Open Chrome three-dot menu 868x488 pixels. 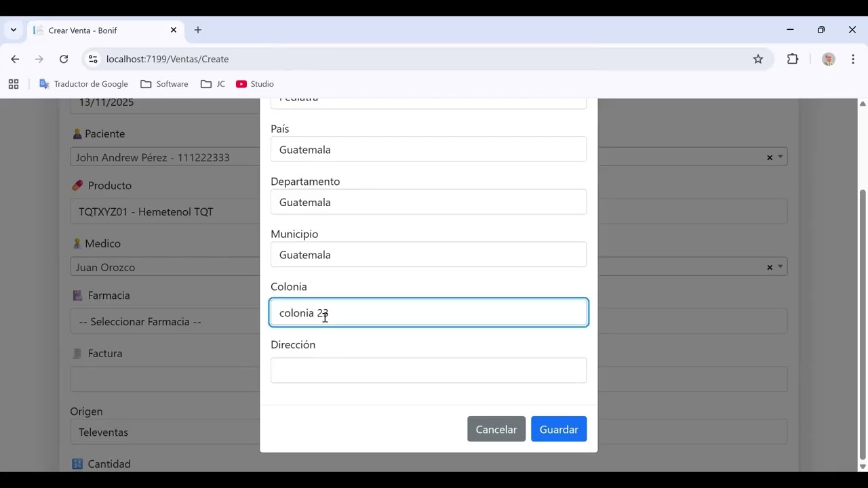(853, 59)
